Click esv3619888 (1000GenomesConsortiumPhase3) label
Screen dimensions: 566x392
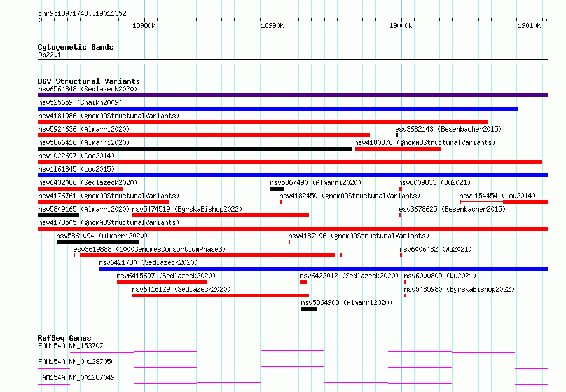coord(149,249)
